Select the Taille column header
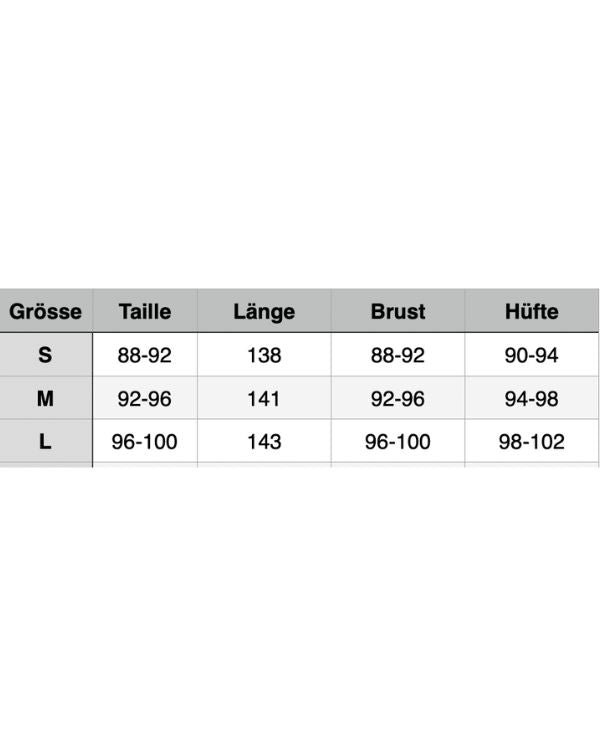600x750 pixels. (145, 311)
